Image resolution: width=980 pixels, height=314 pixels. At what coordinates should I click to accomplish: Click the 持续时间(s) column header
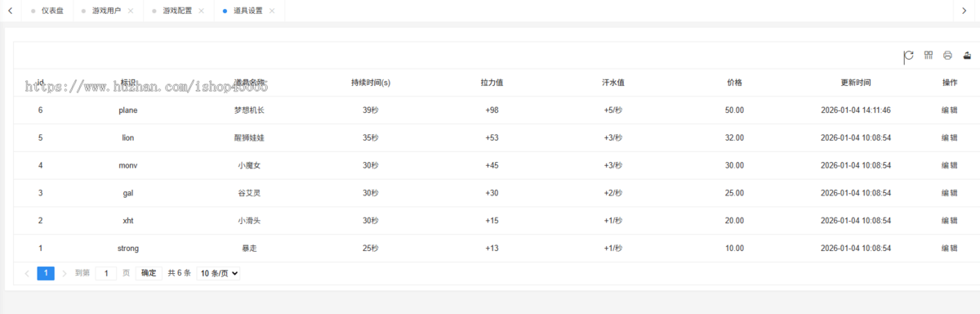click(371, 83)
